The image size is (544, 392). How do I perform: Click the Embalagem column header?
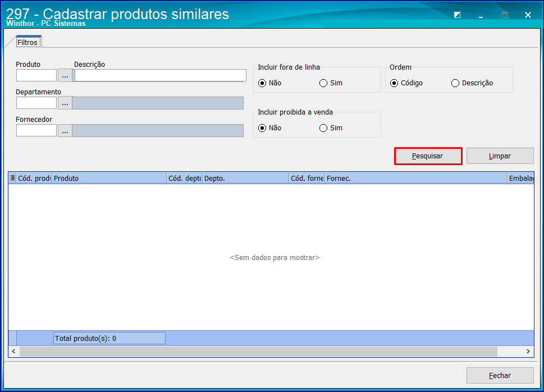pyautogui.click(x=521, y=178)
